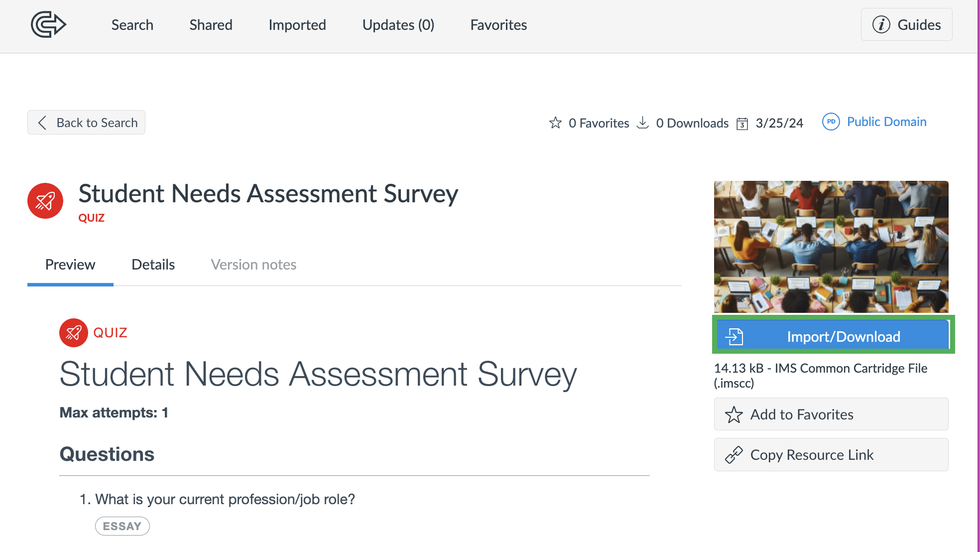Go Back to Search
This screenshot has height=552, width=980.
pyautogui.click(x=86, y=123)
